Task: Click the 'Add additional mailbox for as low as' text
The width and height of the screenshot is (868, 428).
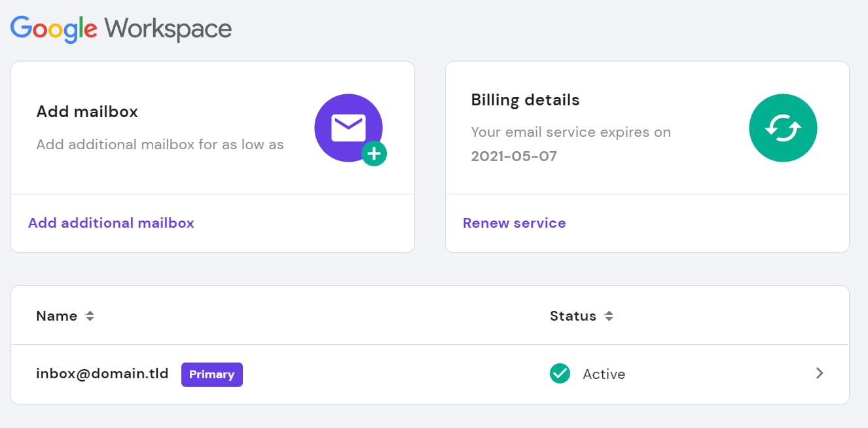Action: point(160,145)
